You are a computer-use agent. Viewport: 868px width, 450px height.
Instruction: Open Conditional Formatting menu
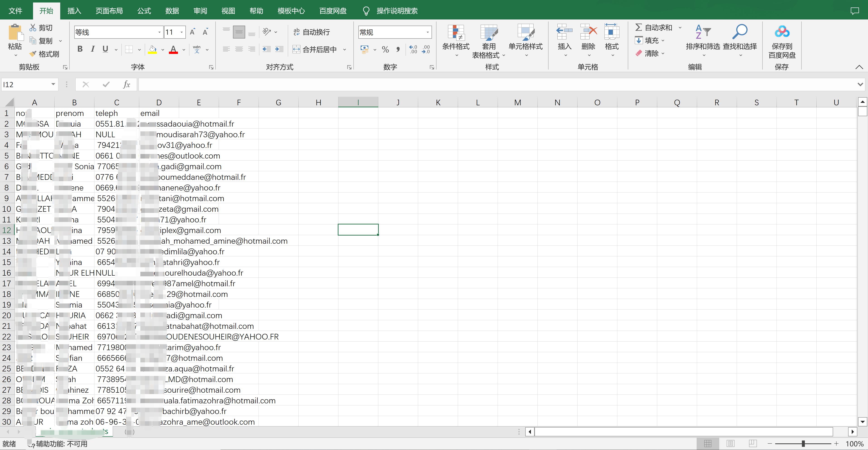(x=456, y=33)
